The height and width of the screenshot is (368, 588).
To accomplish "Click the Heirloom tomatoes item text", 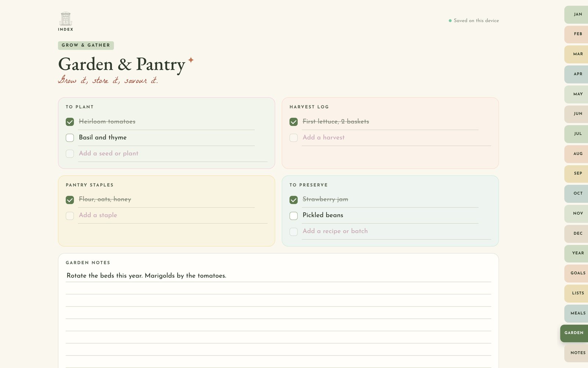I will click(107, 121).
